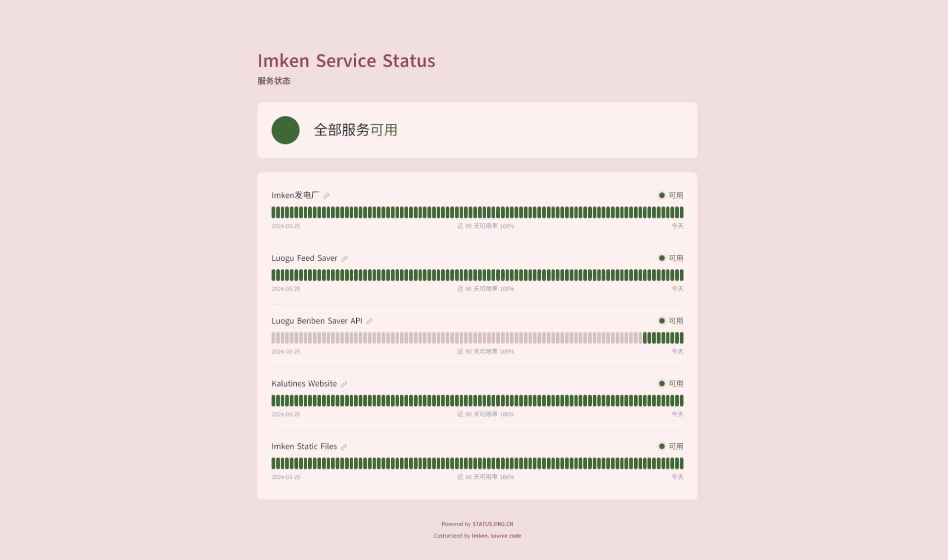Click the status dot for Luogu Feed Saver
The width and height of the screenshot is (948, 560).
pyautogui.click(x=662, y=258)
